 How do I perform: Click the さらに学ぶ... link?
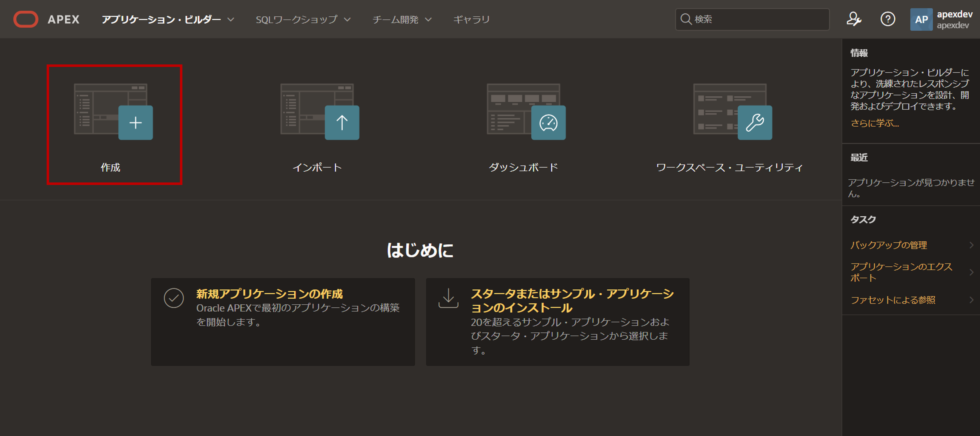[x=874, y=123]
